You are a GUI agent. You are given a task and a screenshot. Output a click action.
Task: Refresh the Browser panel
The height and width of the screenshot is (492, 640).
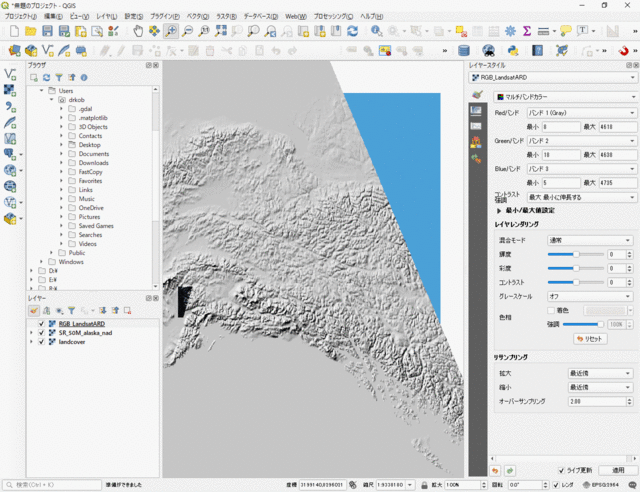pos(47,78)
